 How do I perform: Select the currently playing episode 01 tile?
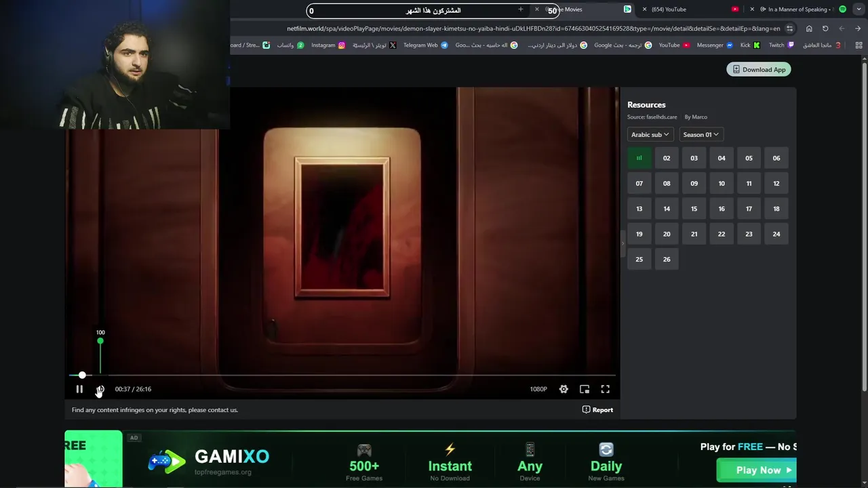639,158
